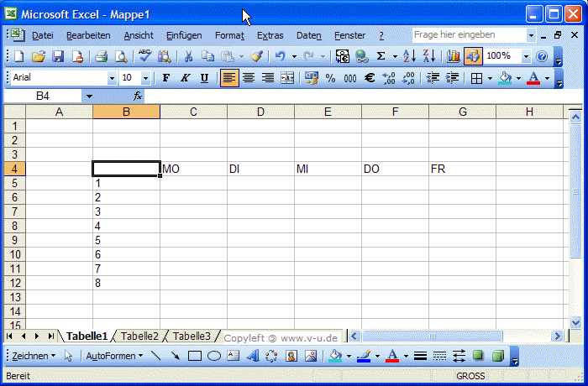Toggle italic with the K button
Image resolution: width=588 pixels, height=386 pixels.
click(186, 78)
